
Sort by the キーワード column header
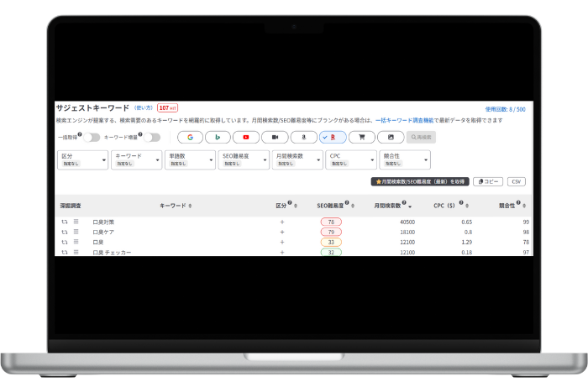176,205
